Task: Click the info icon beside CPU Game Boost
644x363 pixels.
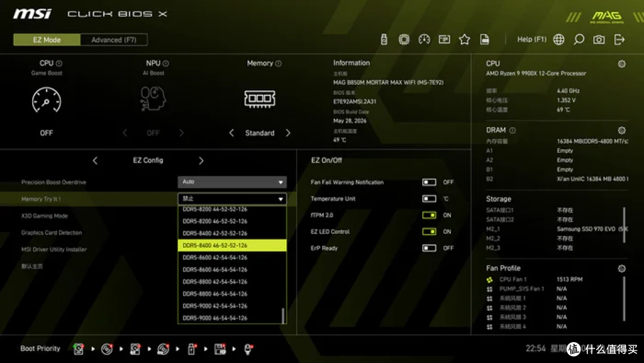Action: [59, 63]
